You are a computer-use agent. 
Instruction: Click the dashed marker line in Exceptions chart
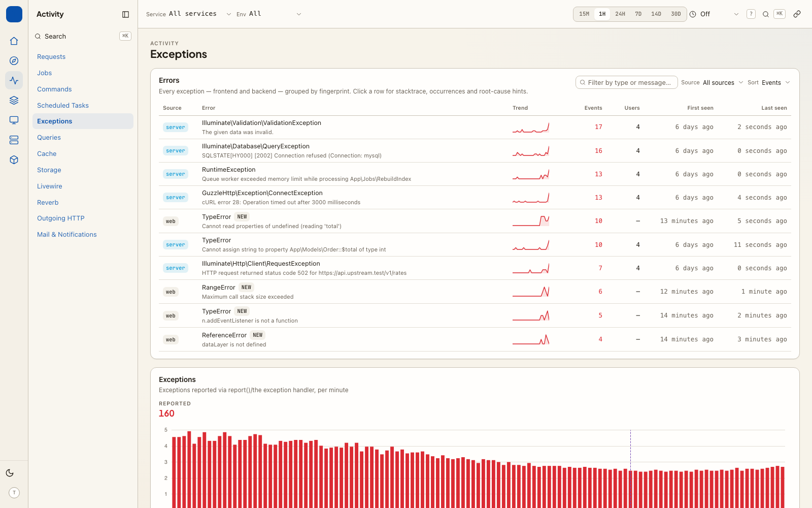[x=630, y=468]
